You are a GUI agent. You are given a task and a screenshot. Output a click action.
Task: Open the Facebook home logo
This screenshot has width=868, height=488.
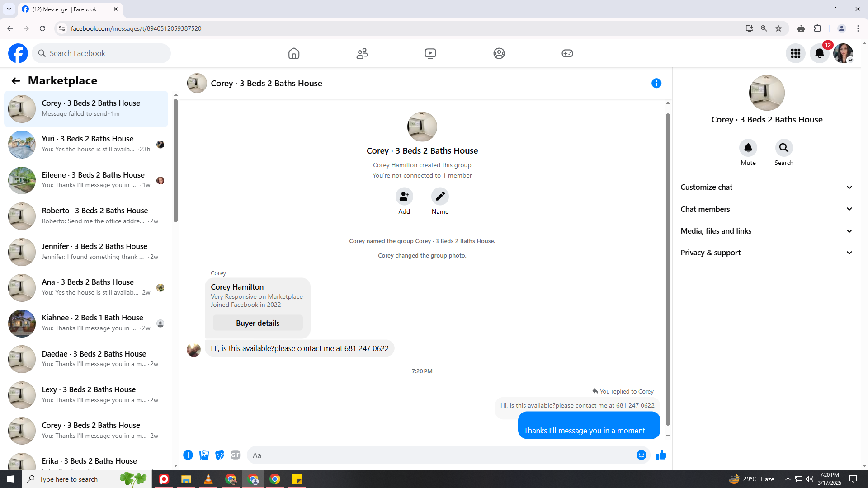[x=18, y=53]
